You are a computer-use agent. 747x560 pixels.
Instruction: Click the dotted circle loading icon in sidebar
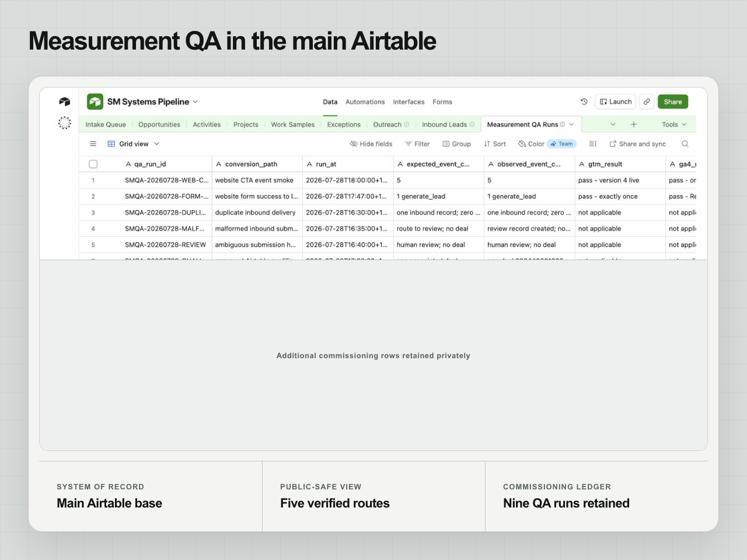pos(65,123)
